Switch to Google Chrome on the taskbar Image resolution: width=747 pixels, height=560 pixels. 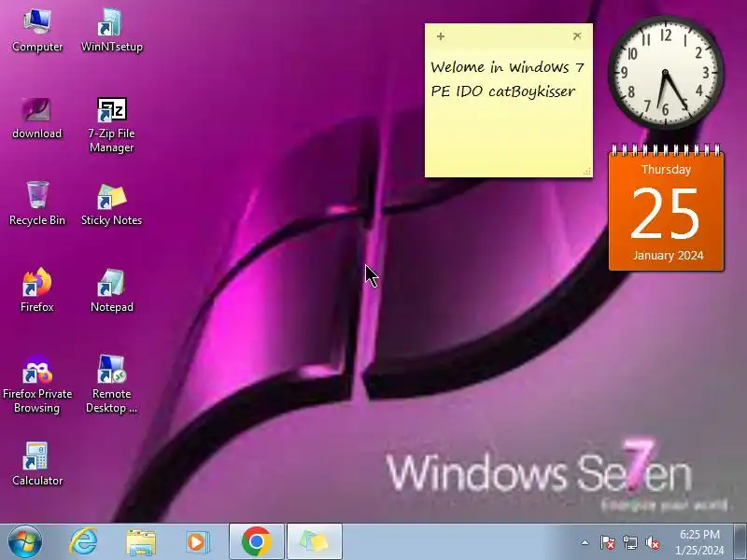coord(256,542)
